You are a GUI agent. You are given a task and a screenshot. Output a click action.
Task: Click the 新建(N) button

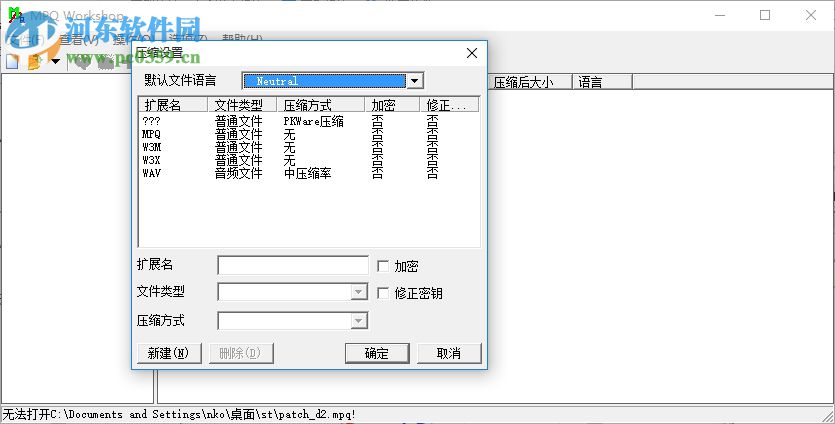(x=169, y=353)
